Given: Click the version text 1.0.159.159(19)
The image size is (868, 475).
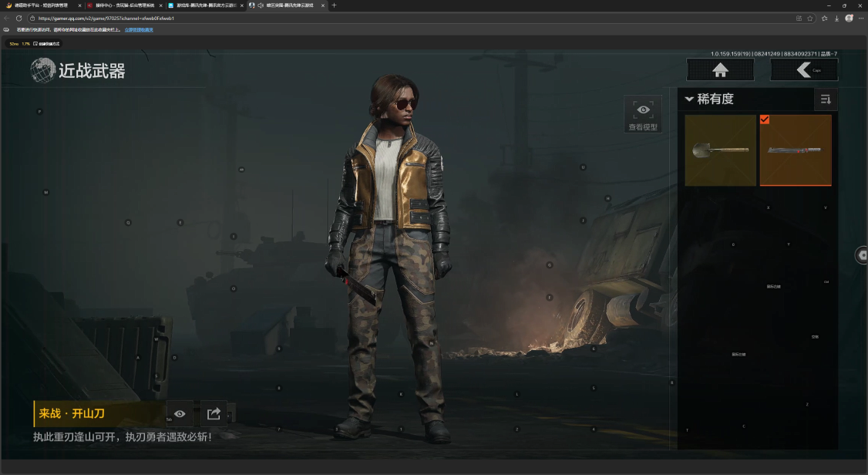Looking at the screenshot, I should click(731, 54).
